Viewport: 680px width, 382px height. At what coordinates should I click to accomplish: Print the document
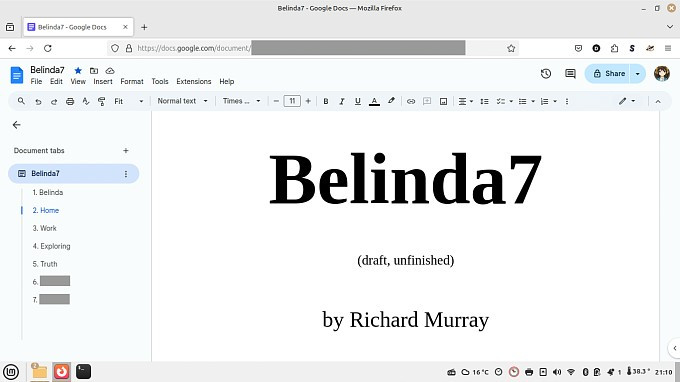tap(70, 101)
